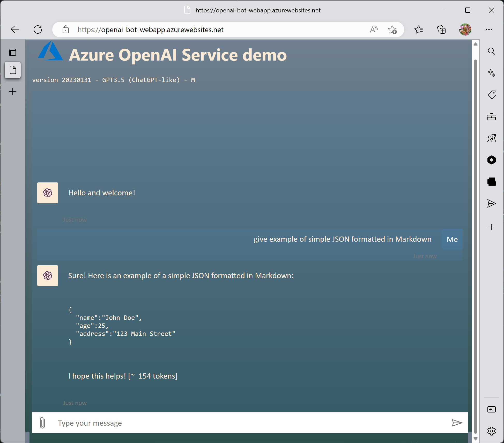
Task: Toggle the vertical tabs pane
Action: point(12,52)
